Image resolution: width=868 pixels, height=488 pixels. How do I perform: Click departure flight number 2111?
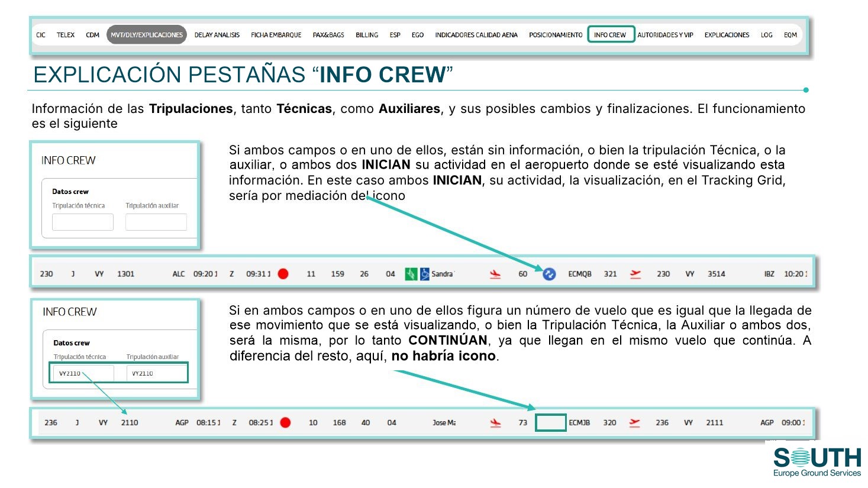point(715,422)
